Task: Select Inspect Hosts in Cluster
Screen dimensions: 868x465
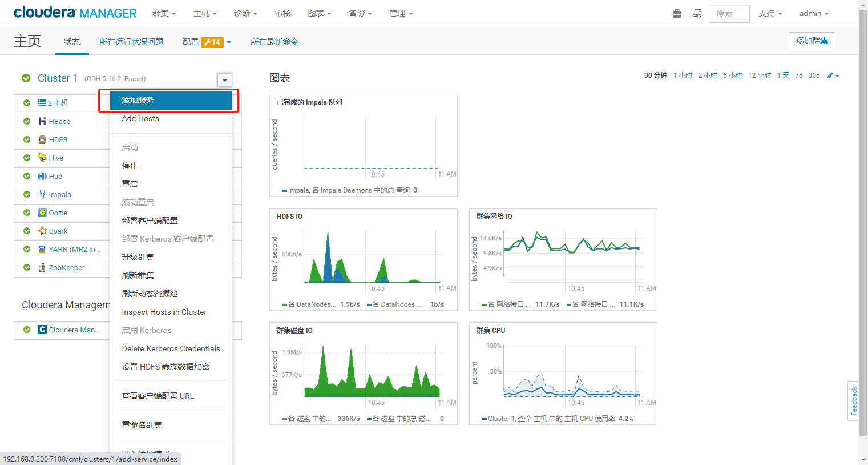Action: coord(171,312)
